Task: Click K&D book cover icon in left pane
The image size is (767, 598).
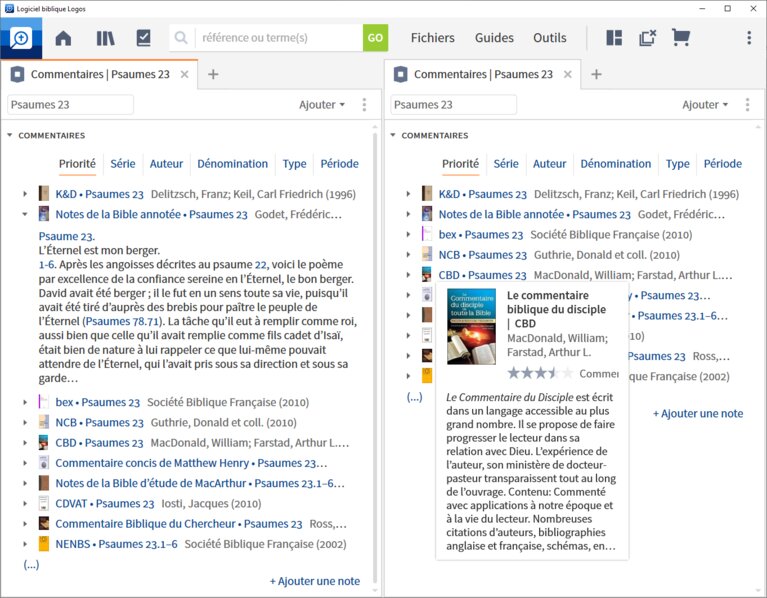Action: [44, 194]
